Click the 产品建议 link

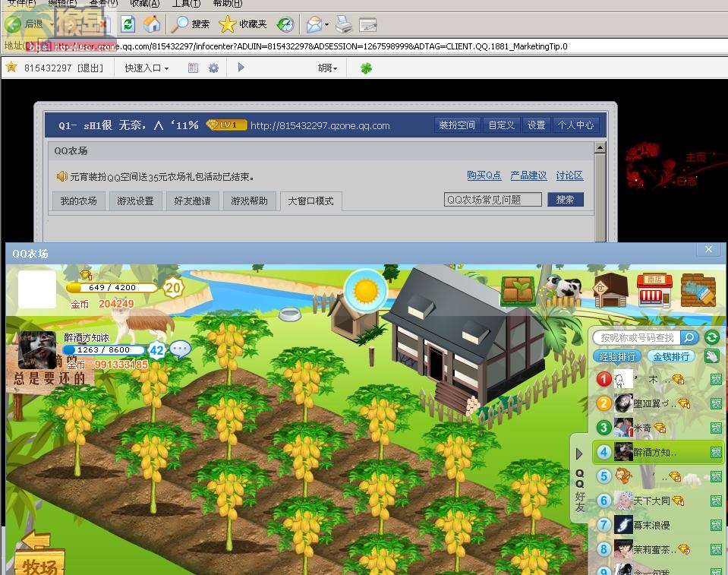point(528,175)
